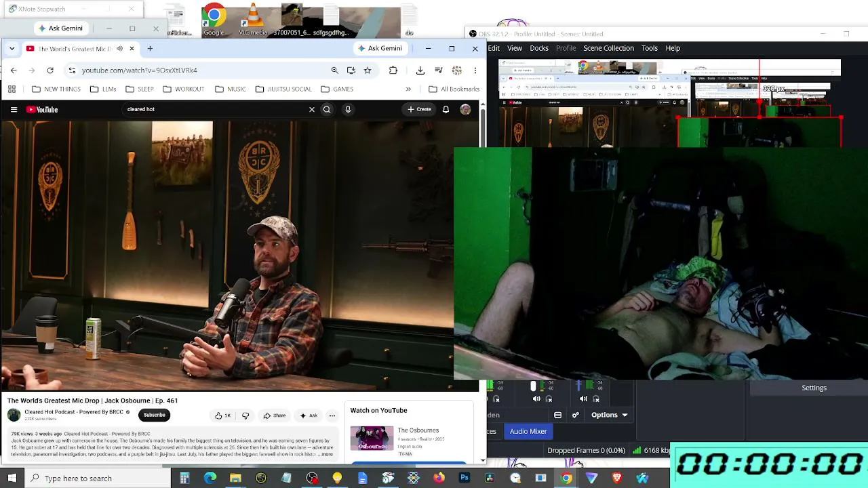Mute the middle OBS audio mixer channel speaker
Image resolution: width=868 pixels, height=488 pixels.
click(x=536, y=399)
